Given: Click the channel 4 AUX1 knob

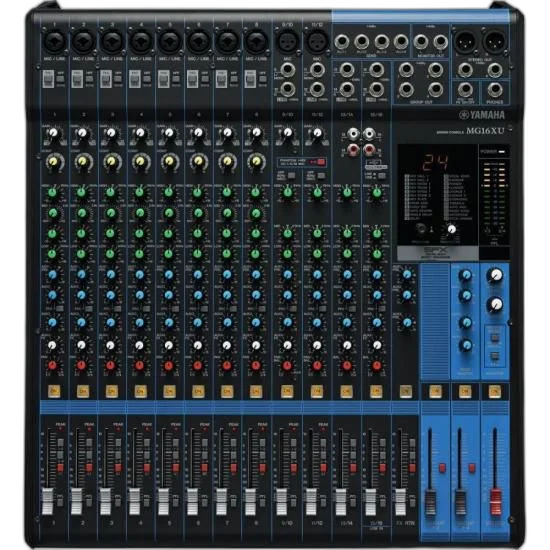Looking at the screenshot, I should pos(140,274).
